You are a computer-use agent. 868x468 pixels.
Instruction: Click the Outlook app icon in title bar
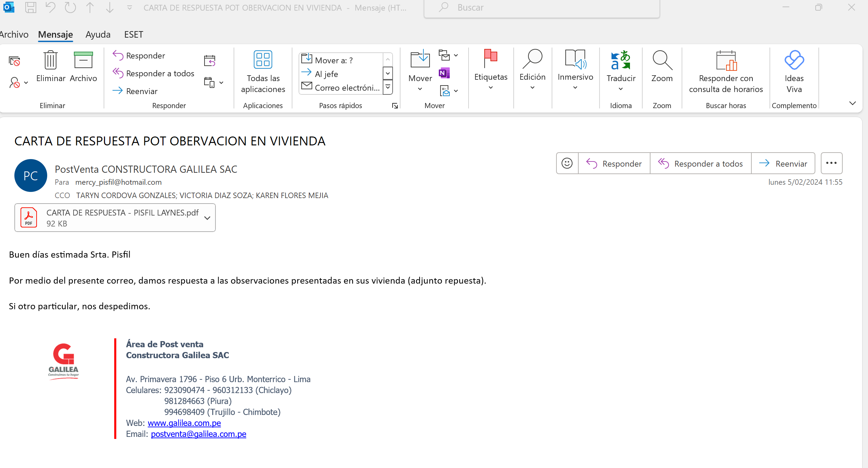tap(9, 8)
